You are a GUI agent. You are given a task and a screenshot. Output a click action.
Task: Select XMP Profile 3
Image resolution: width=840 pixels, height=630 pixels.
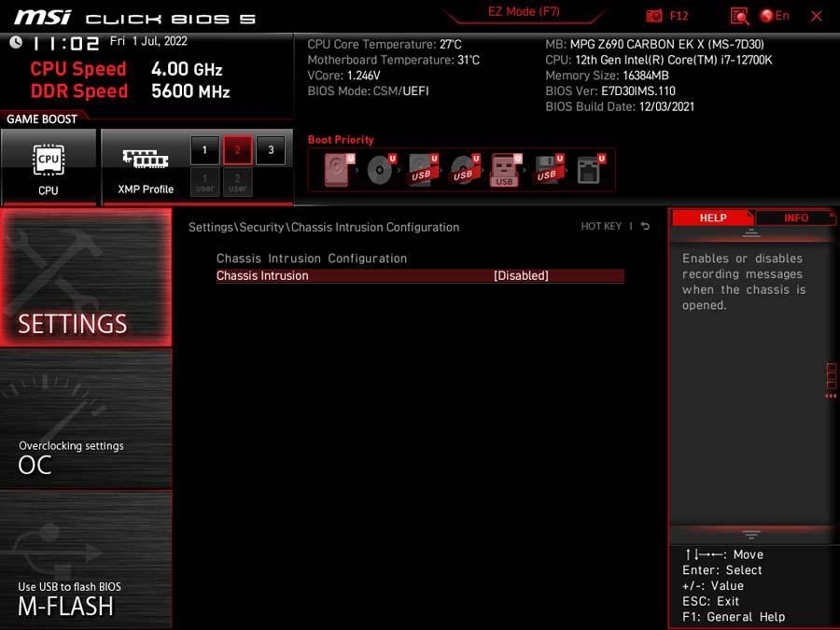coord(271,149)
